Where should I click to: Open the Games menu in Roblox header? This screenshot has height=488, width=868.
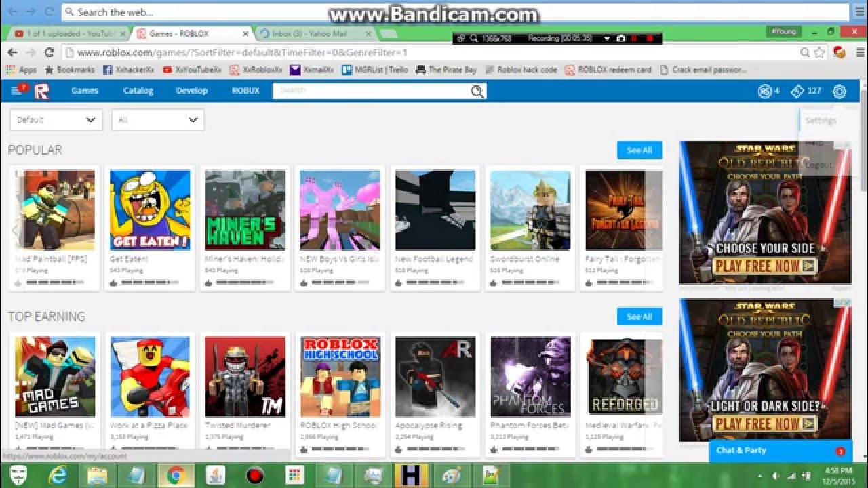[x=85, y=91]
